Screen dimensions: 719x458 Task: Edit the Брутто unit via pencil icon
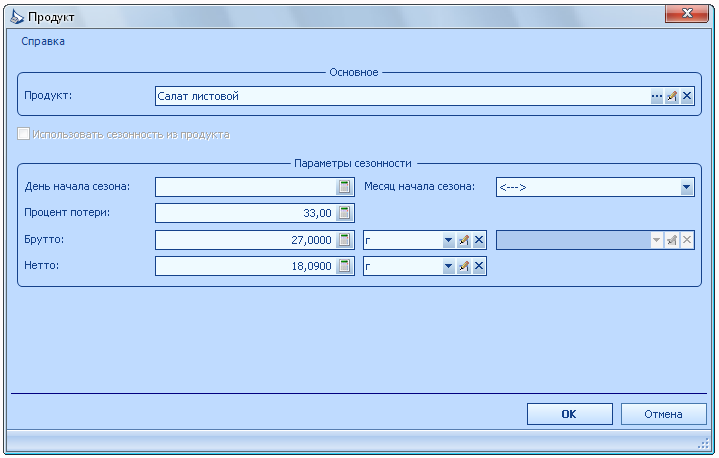[x=464, y=240]
